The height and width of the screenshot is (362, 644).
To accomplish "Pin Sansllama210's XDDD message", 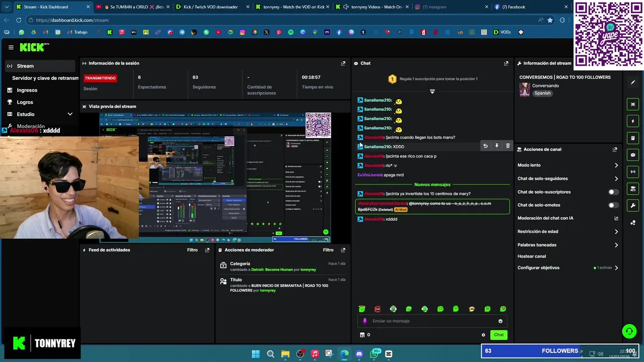I will click(497, 146).
